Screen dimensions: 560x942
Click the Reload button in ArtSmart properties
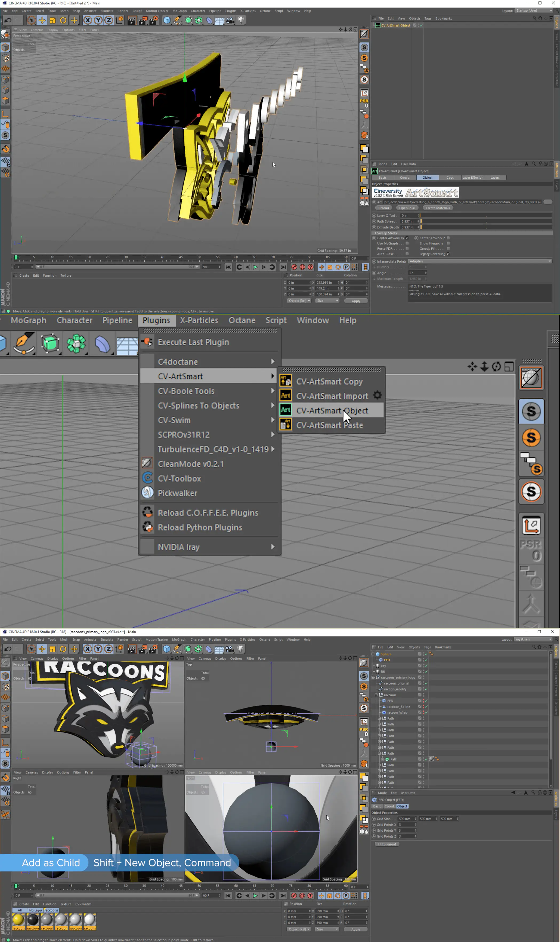pos(383,208)
